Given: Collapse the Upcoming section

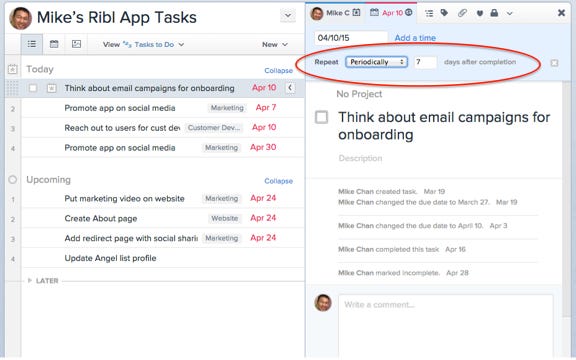Looking at the screenshot, I should point(278,181).
